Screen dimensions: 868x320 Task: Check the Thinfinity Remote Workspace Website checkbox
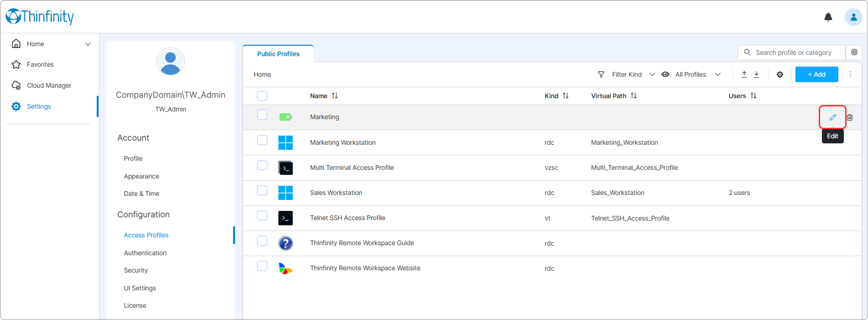pos(262,266)
